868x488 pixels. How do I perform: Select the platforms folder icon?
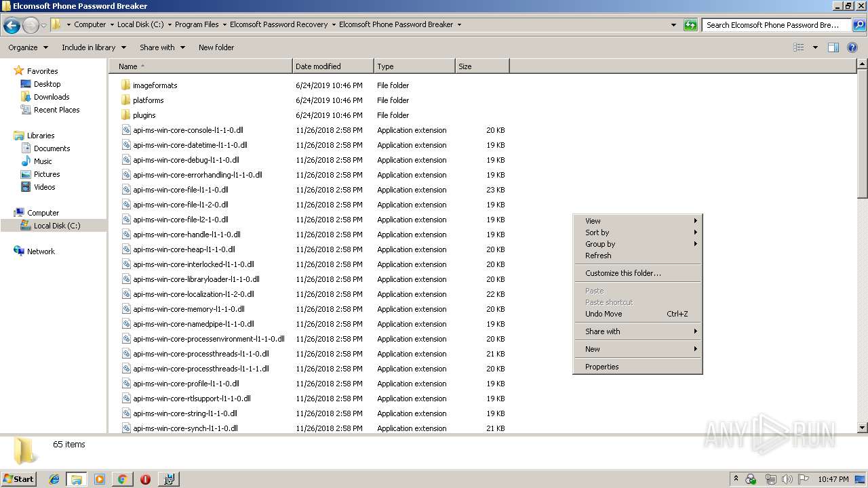pos(125,100)
